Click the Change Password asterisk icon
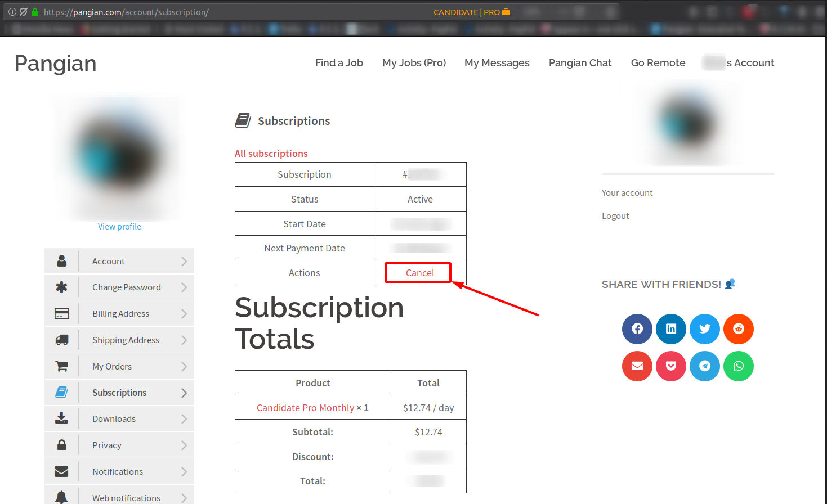This screenshot has height=504, width=827. click(x=62, y=287)
